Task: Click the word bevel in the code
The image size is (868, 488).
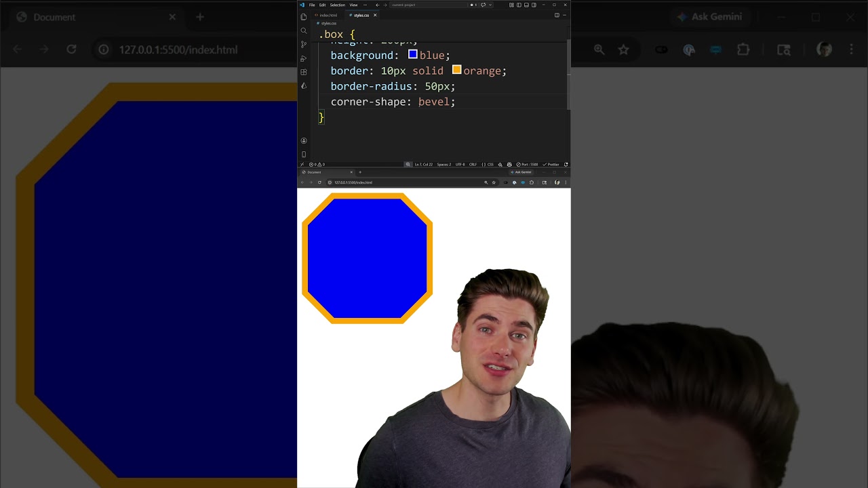Action: (434, 102)
